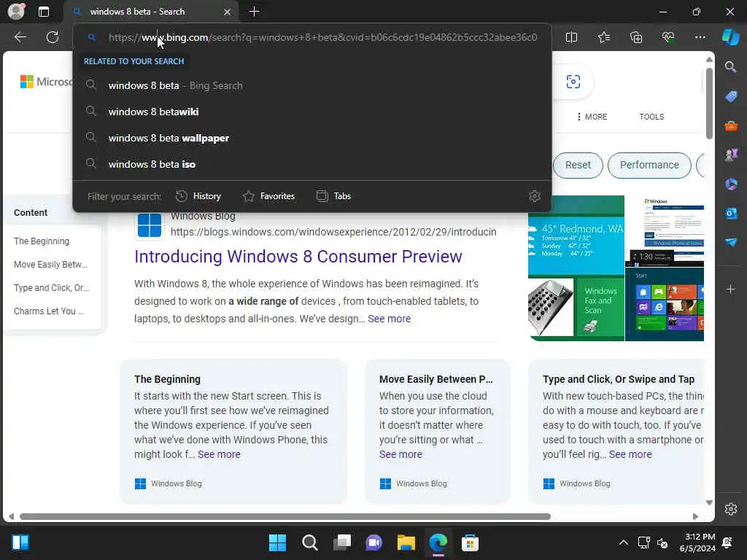This screenshot has width=747, height=560.
Task: Open taskbar Search magnifier
Action: [309, 542]
